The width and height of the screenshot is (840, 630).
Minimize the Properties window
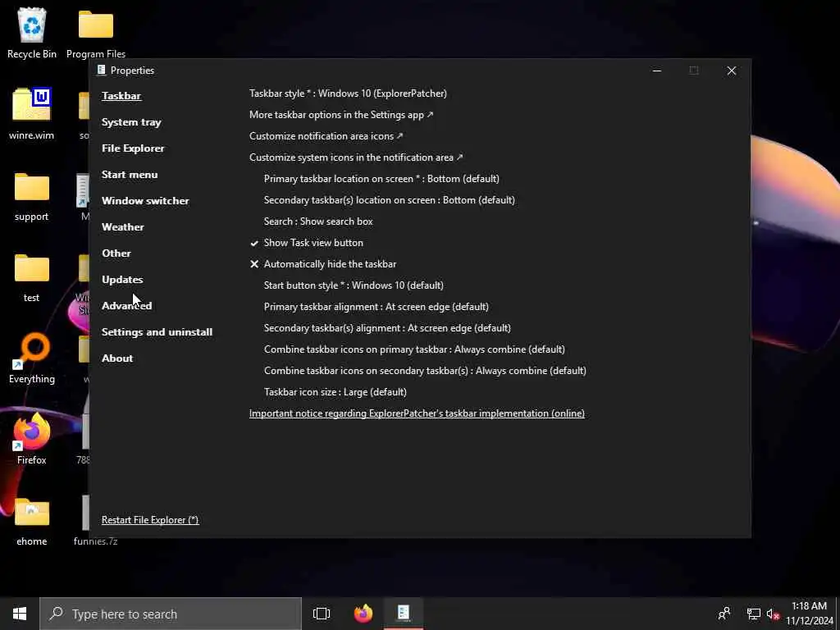tap(657, 71)
